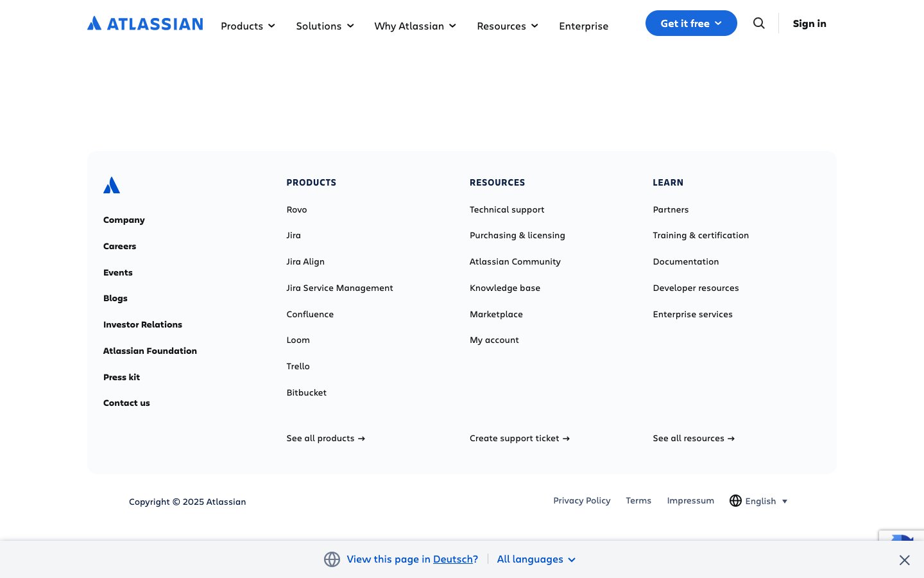The height and width of the screenshot is (578, 924).
Task: Open the search magnifier icon
Action: 758,23
